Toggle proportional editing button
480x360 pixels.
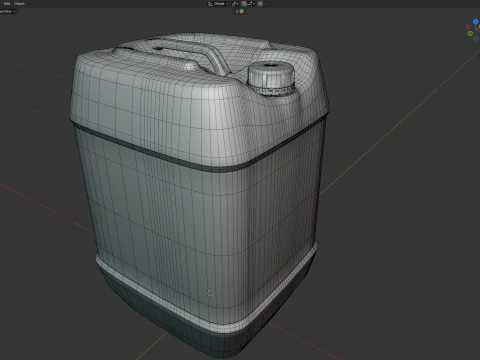260,4
